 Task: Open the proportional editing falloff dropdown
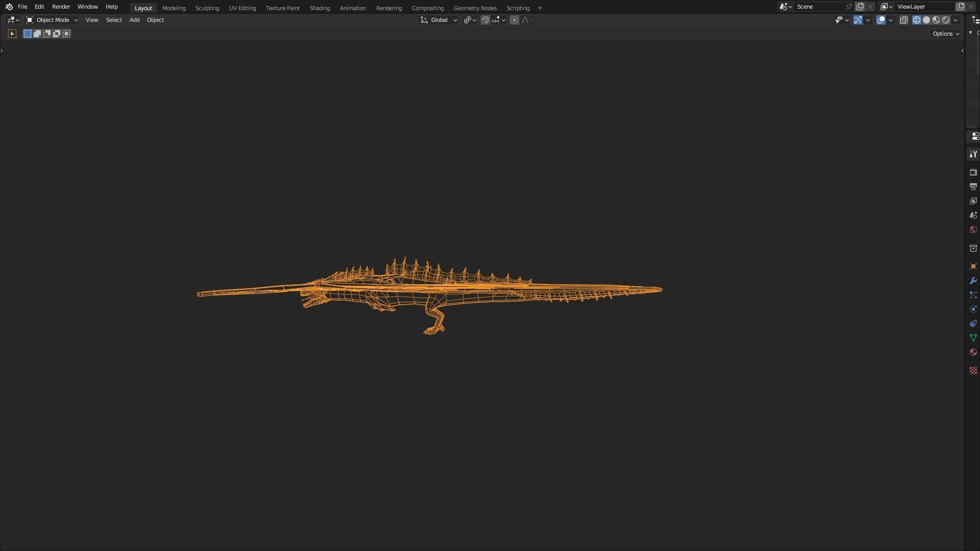click(x=528, y=20)
